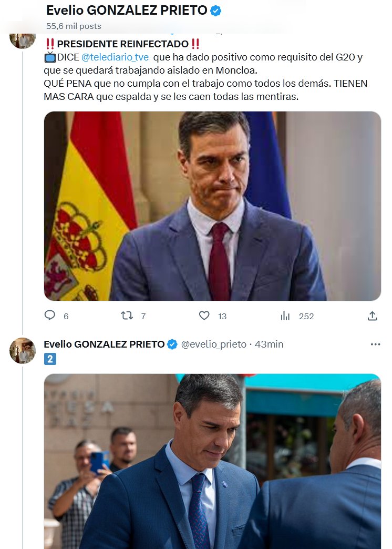Screen dimensions: 392x549
Task: Reply to the PRESIDENTE REINFECTADO post
Action: 50,316
